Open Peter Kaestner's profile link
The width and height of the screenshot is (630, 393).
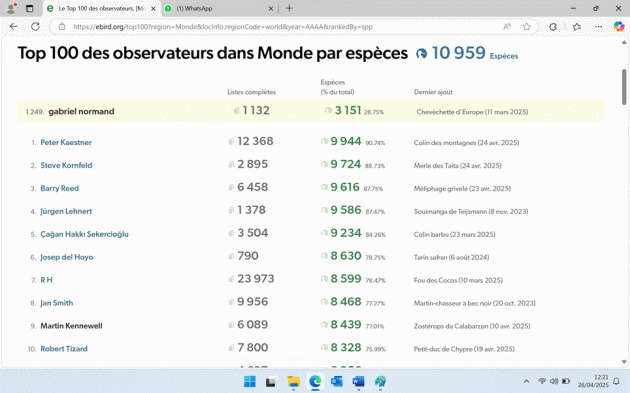(x=66, y=142)
